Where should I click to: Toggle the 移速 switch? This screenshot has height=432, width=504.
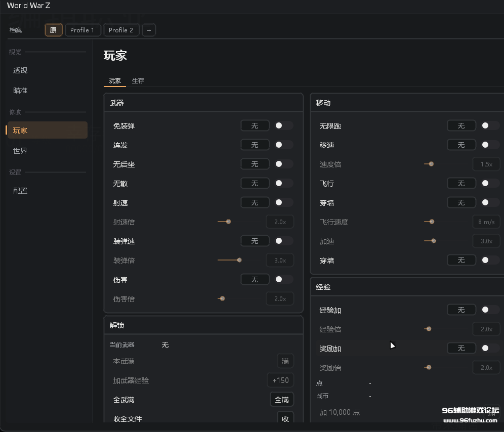click(490, 145)
